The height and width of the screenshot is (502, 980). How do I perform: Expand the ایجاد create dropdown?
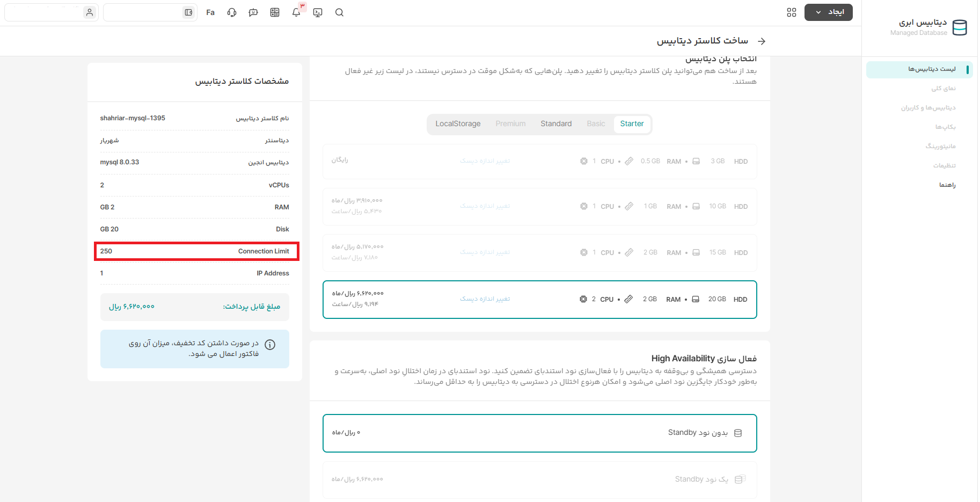[828, 12]
